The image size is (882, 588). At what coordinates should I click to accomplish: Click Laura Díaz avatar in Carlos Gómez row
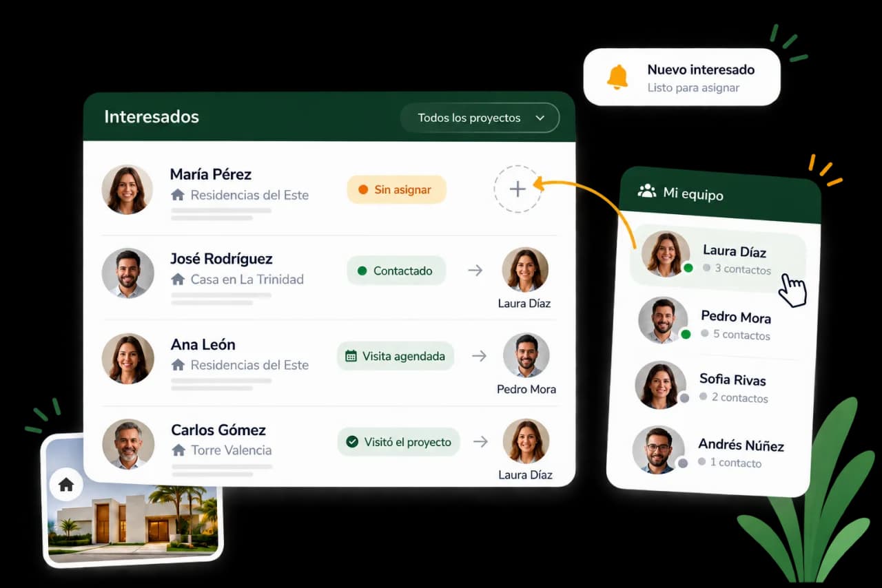coord(526,441)
